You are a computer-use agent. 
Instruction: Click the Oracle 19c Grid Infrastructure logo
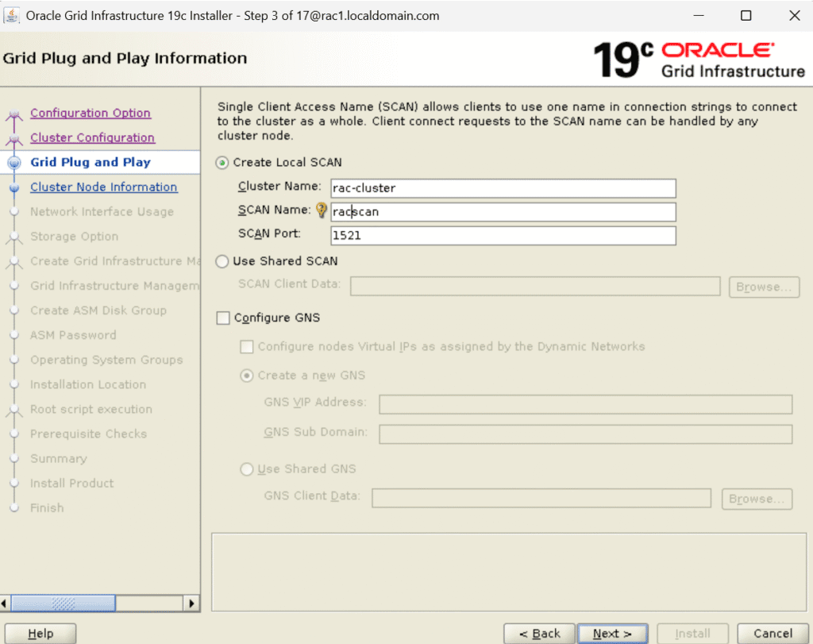(x=699, y=60)
